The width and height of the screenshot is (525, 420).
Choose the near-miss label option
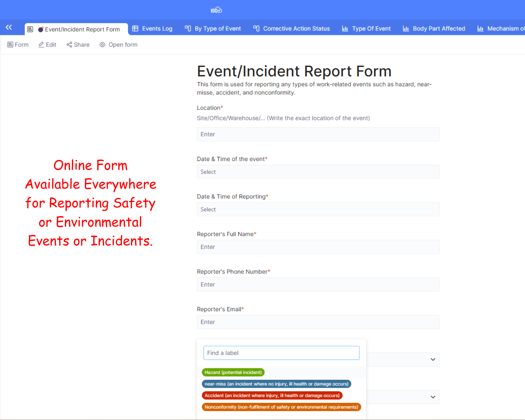[x=276, y=384]
